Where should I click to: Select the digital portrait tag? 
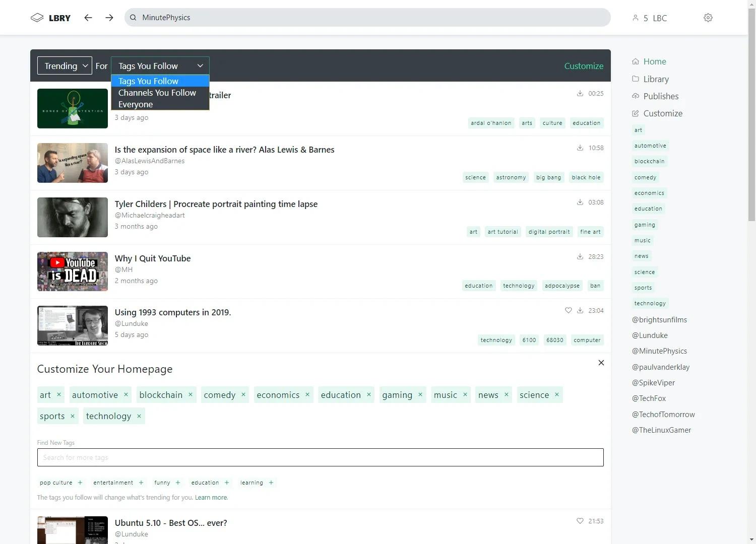(x=549, y=232)
